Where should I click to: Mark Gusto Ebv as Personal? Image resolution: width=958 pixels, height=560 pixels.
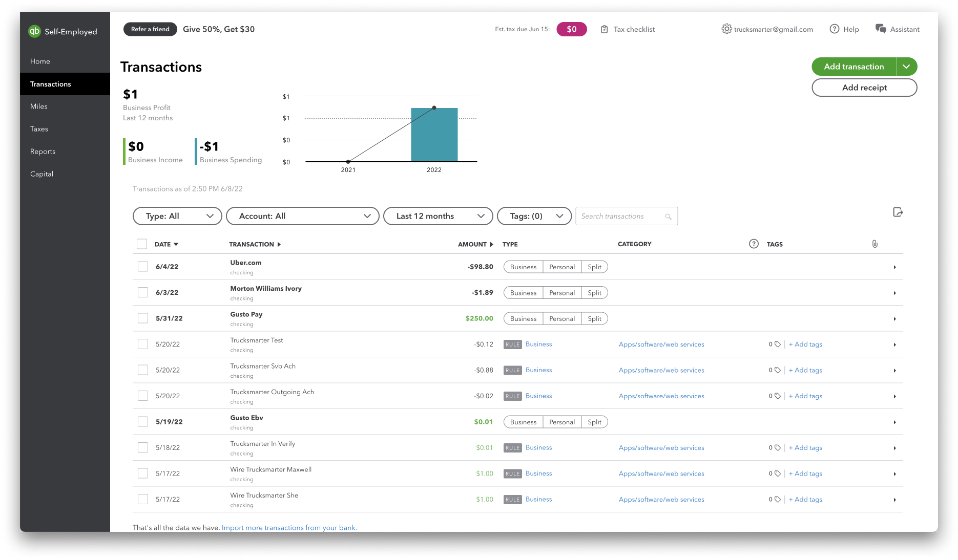pos(562,422)
